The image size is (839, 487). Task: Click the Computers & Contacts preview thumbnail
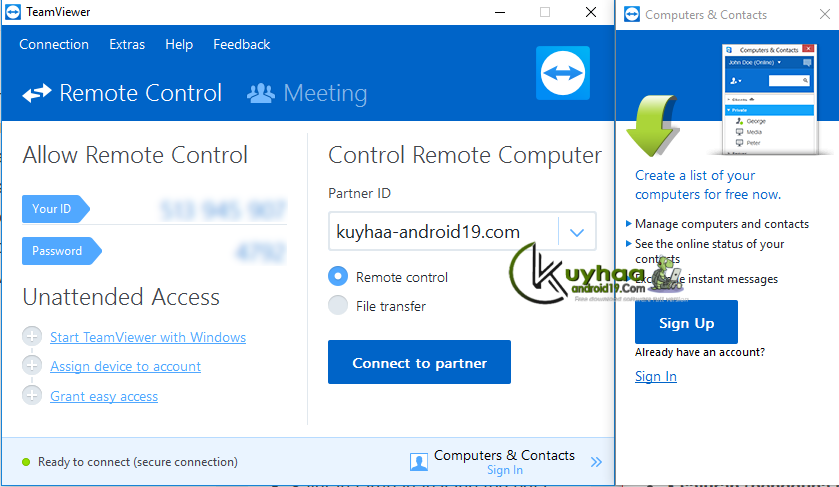tap(769, 100)
